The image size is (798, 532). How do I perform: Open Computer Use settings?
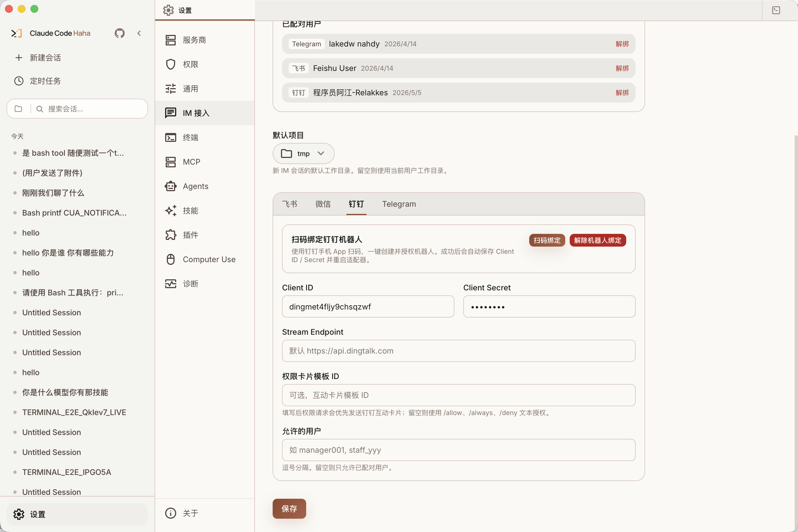204,259
